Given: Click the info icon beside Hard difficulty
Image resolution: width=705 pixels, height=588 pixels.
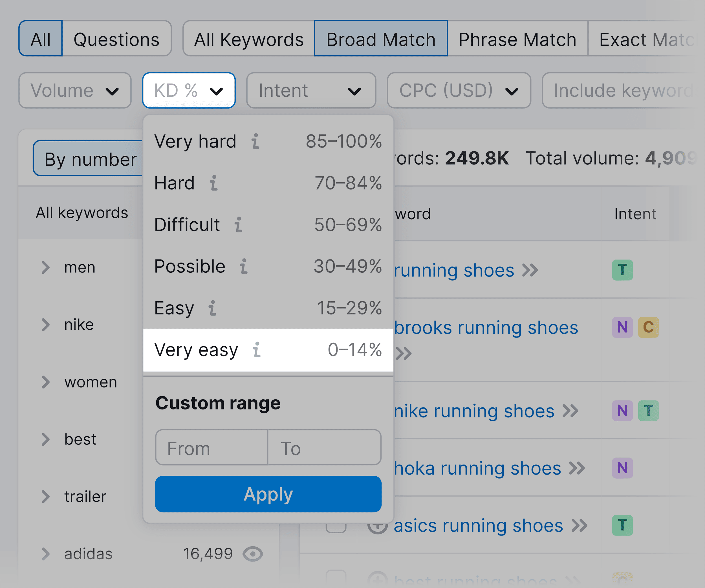Looking at the screenshot, I should 214,183.
